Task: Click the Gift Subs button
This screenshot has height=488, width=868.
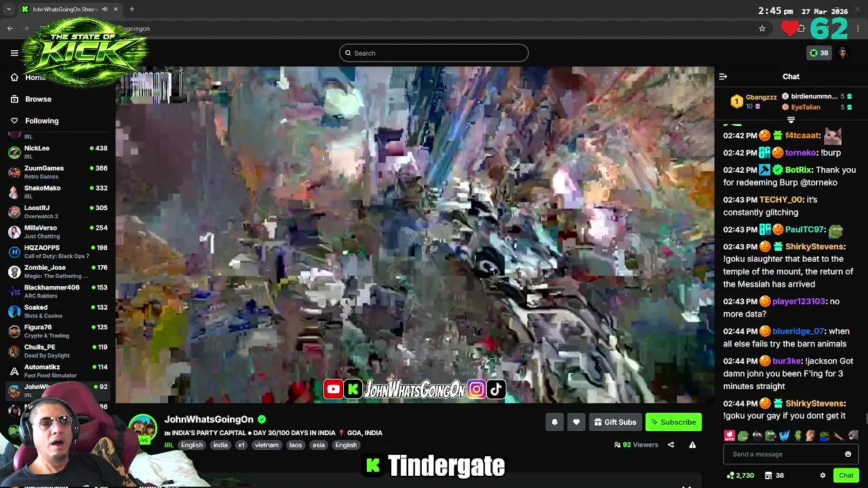Action: tap(615, 422)
